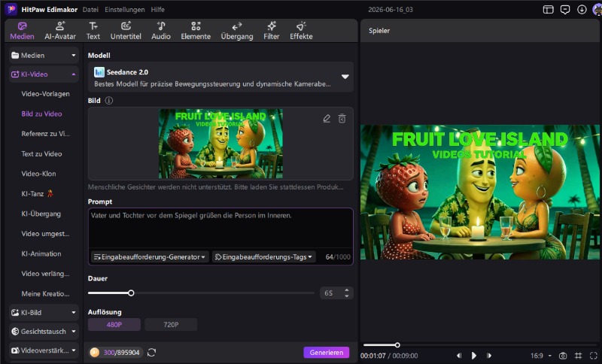Select KI-Übergang in the sidebar
This screenshot has height=364, width=602.
click(41, 214)
